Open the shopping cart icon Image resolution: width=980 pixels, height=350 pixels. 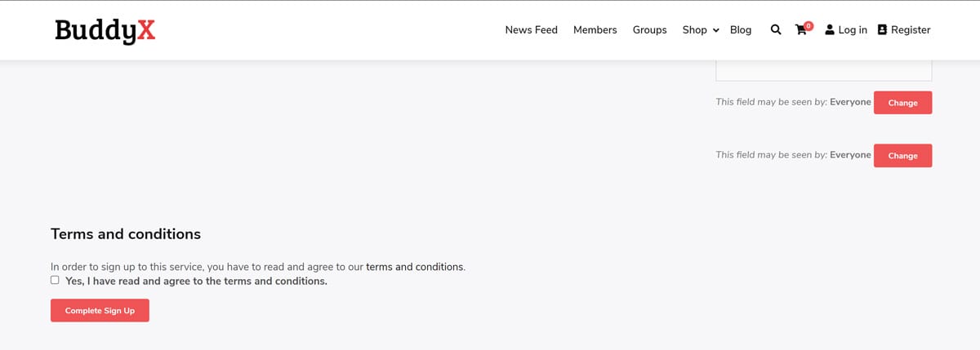coord(801,31)
